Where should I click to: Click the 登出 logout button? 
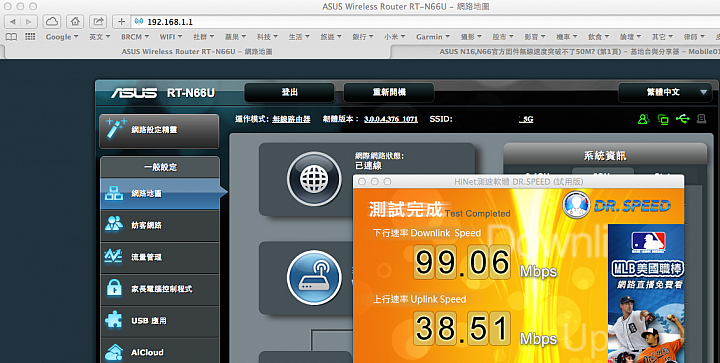tap(289, 92)
